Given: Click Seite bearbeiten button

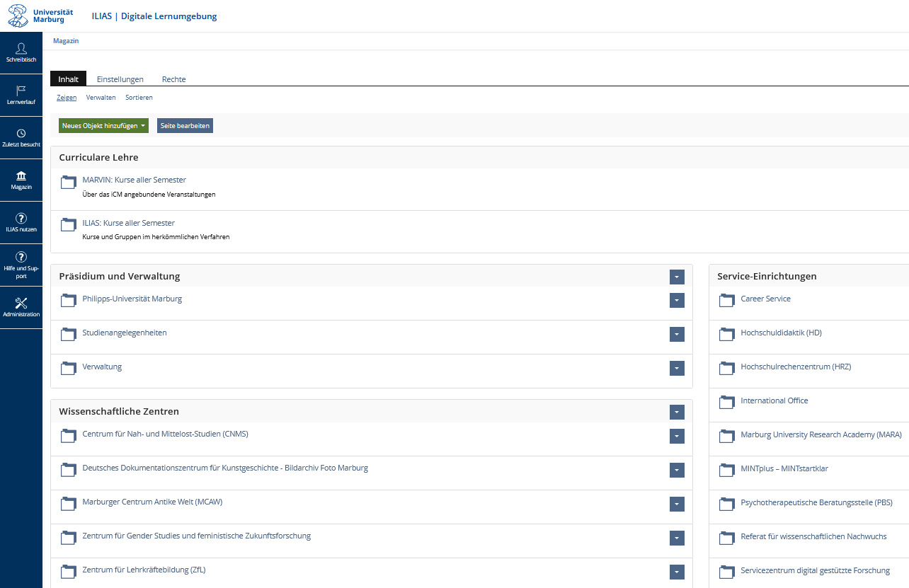Looking at the screenshot, I should coord(185,126).
